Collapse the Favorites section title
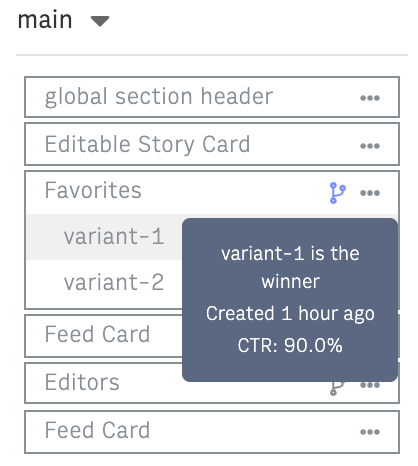418x466 pixels. coord(93,190)
